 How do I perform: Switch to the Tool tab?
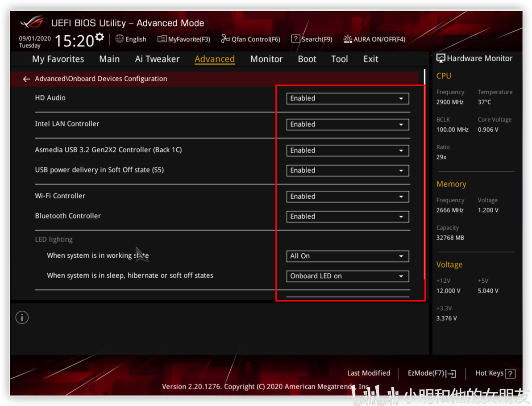[x=339, y=59]
